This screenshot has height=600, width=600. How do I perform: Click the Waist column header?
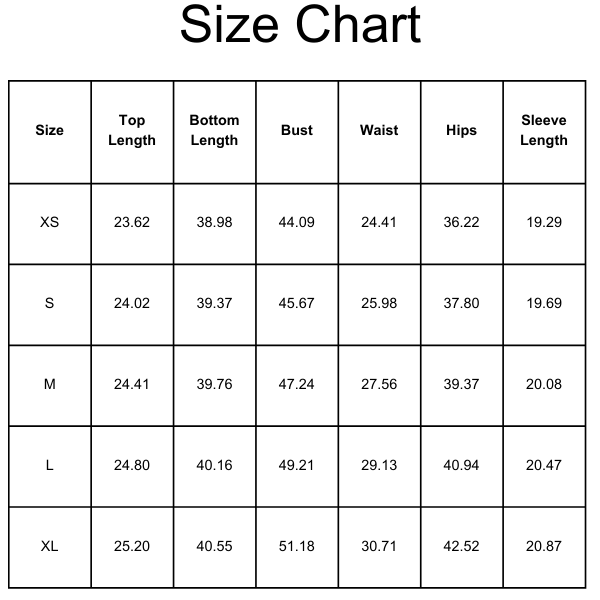tap(379, 130)
